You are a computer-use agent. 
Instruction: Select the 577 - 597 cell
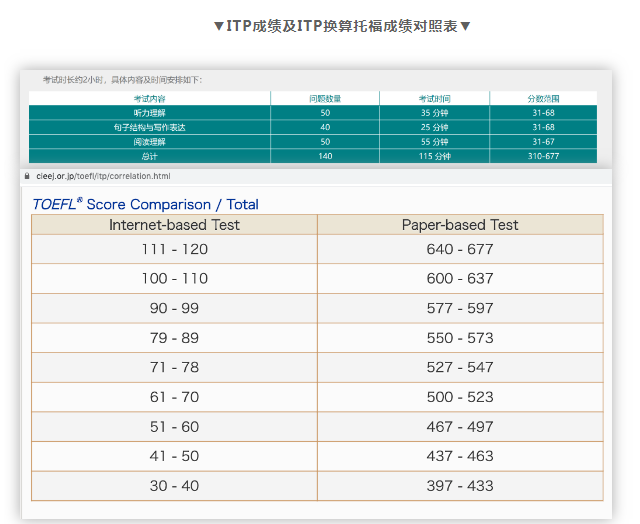pos(460,308)
